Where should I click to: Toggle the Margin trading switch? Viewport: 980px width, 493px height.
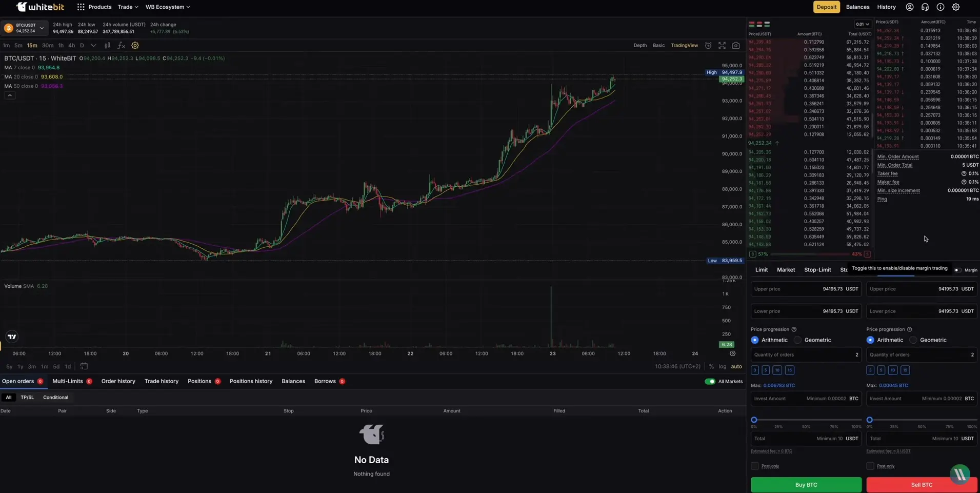coord(957,270)
